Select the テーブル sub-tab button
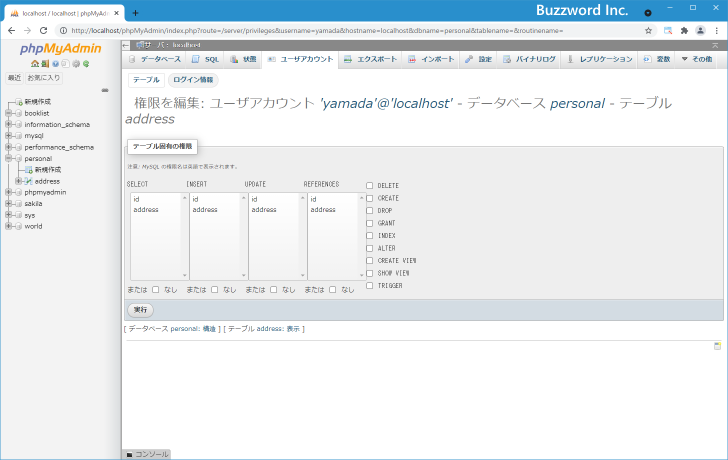 click(146, 80)
